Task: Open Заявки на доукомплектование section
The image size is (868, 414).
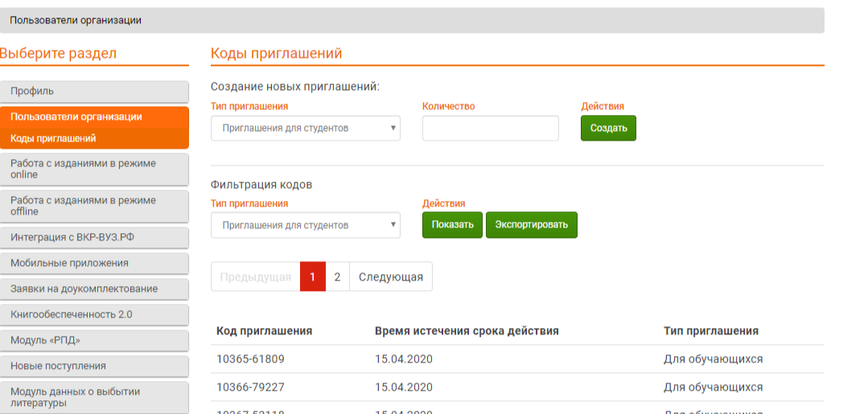Action: click(94, 289)
